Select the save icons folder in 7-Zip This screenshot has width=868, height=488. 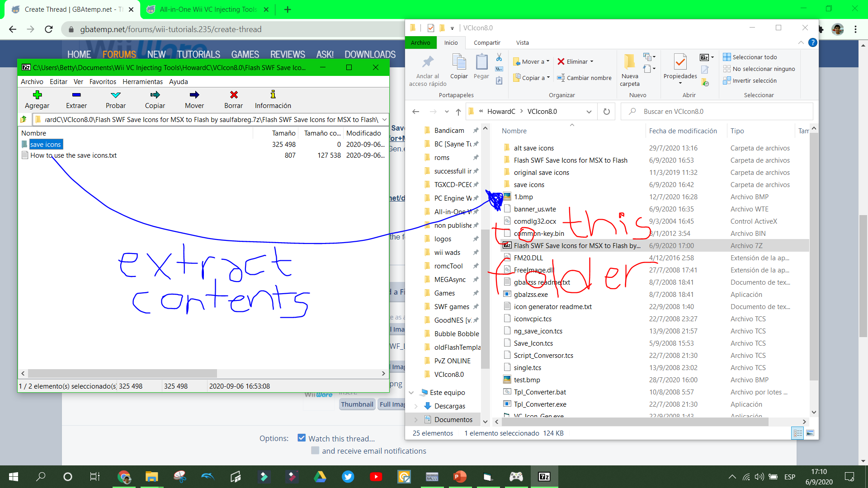point(45,145)
